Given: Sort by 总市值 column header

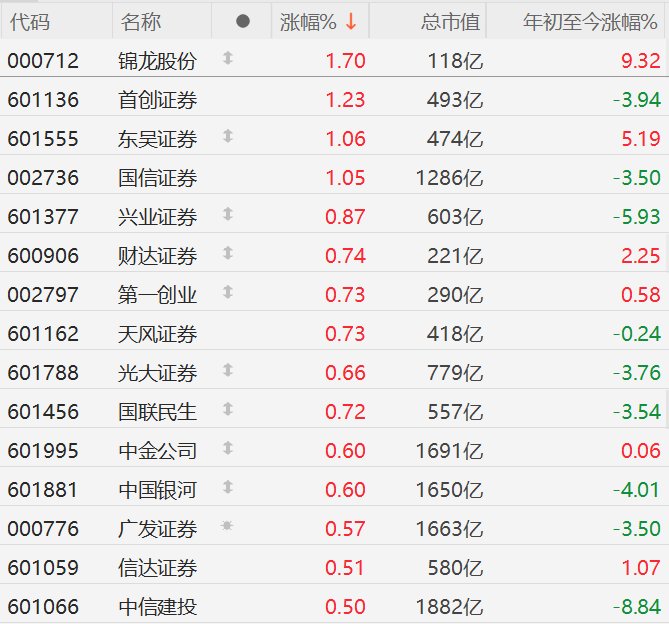Looking at the screenshot, I should (x=449, y=21).
